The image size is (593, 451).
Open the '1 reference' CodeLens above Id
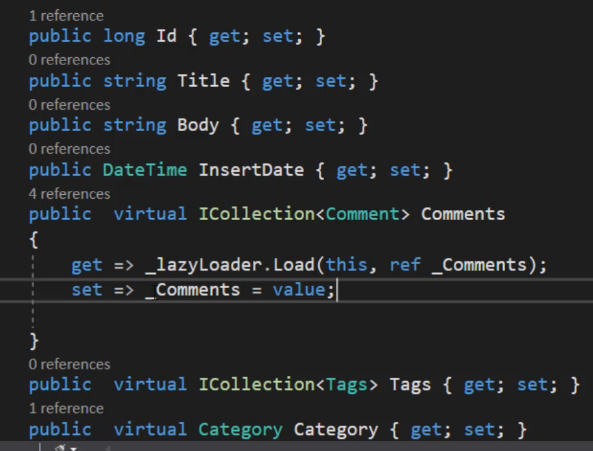(x=66, y=16)
